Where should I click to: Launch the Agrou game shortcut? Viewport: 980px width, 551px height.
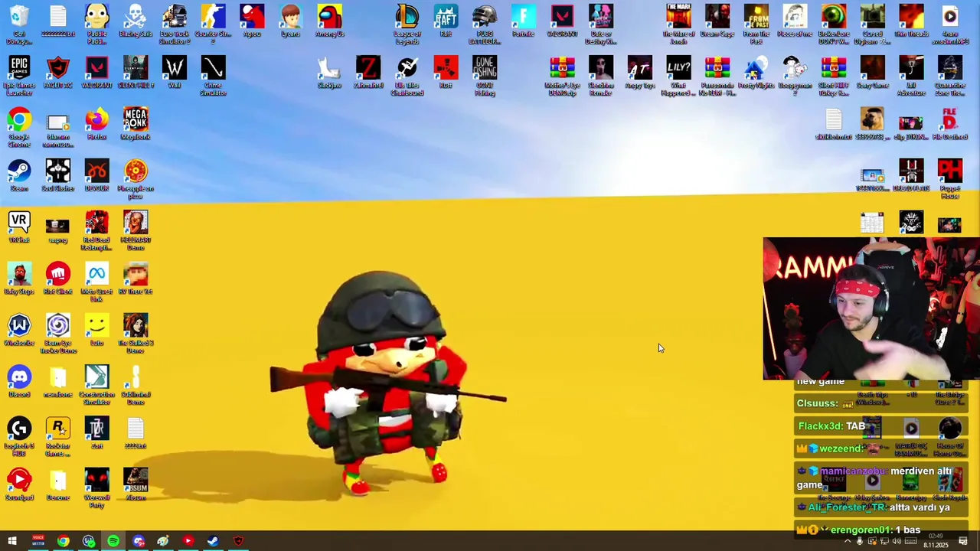[x=252, y=21]
